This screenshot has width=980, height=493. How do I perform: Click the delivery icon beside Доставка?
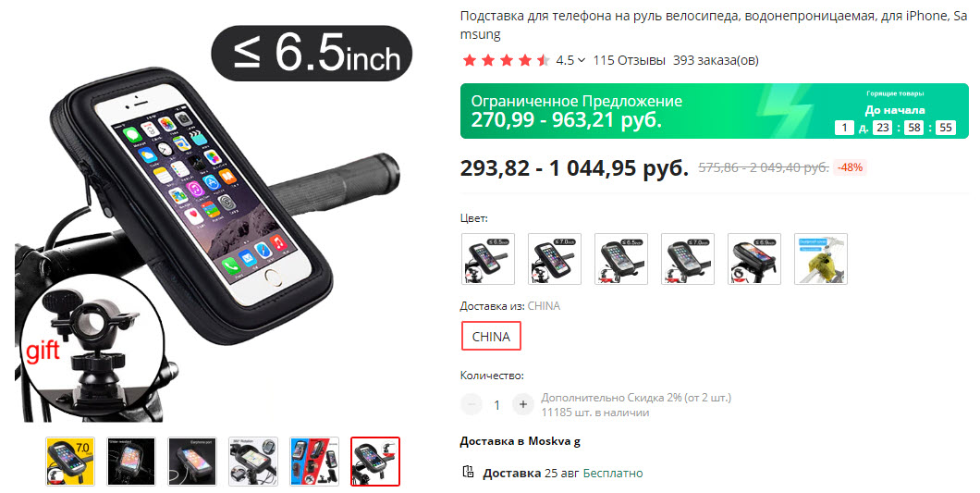point(468,472)
